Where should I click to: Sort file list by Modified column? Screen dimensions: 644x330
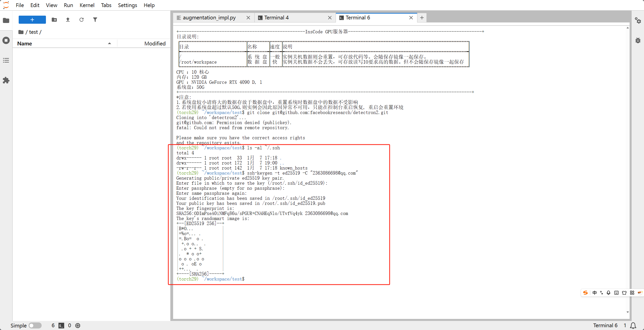155,43
